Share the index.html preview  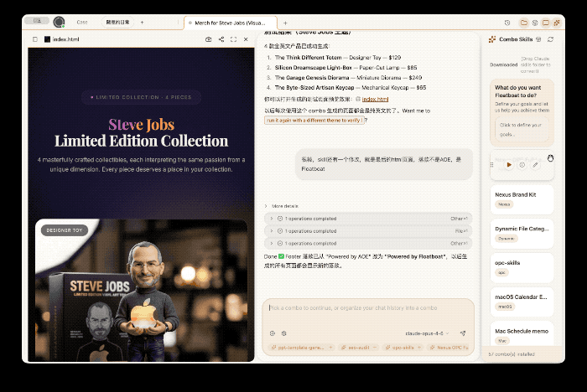point(221,39)
